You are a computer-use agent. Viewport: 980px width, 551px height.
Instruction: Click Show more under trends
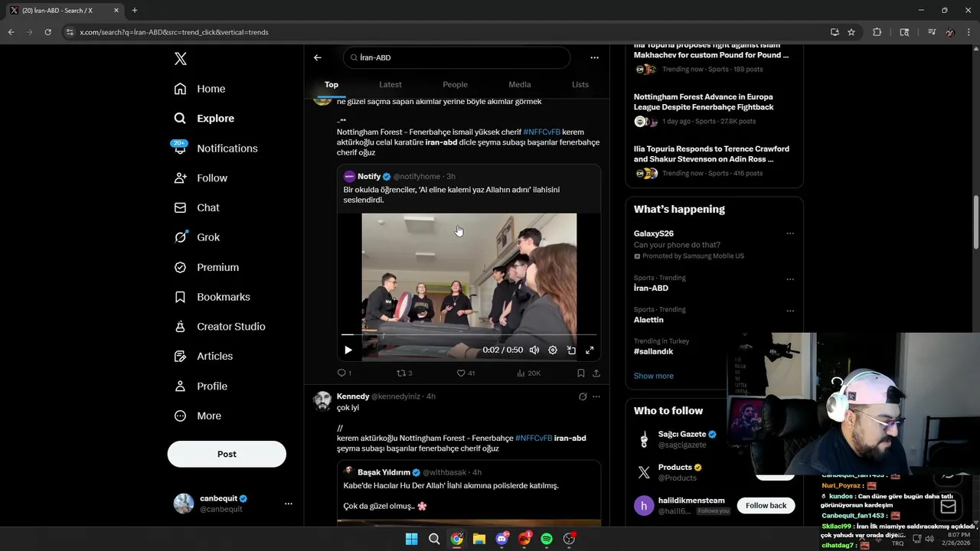[x=654, y=376]
